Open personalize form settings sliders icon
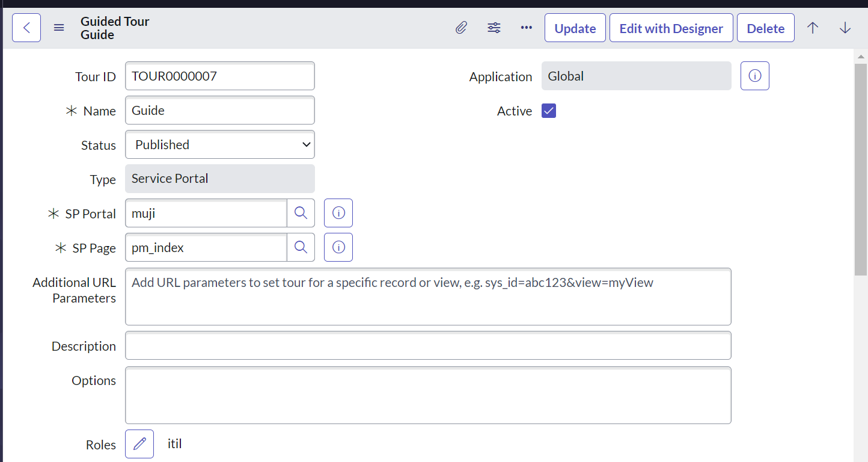 [x=494, y=28]
